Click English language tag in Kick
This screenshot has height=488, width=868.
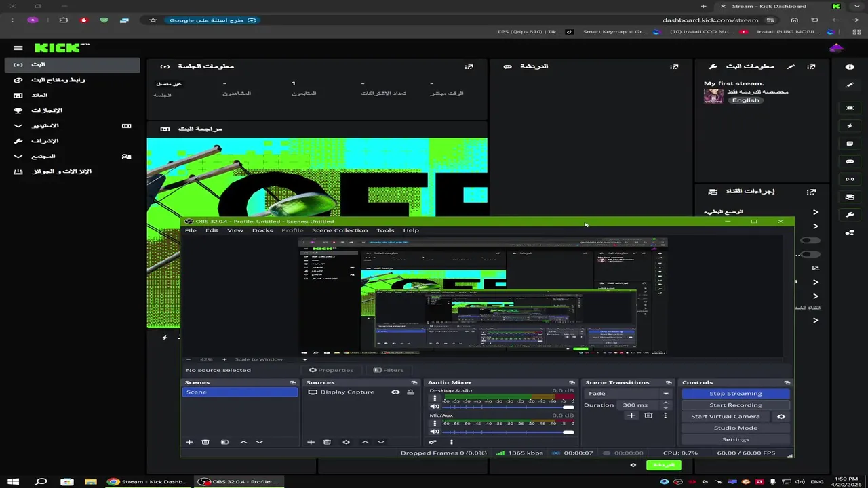click(745, 100)
